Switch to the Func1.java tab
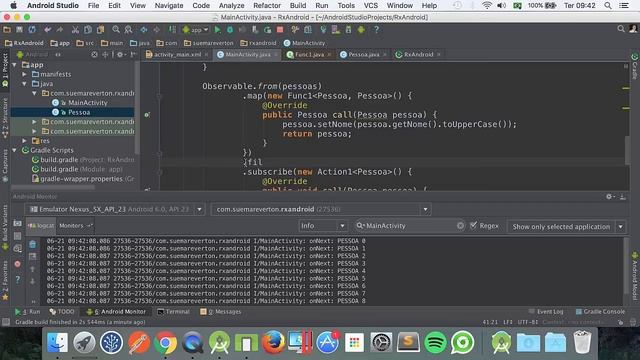Viewport: 640px width, 360px height. click(309, 54)
